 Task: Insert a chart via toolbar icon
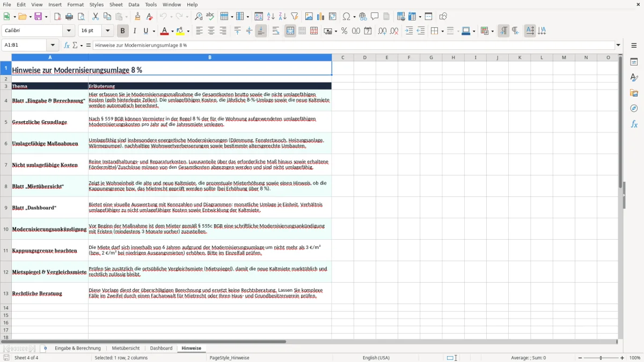click(321, 17)
